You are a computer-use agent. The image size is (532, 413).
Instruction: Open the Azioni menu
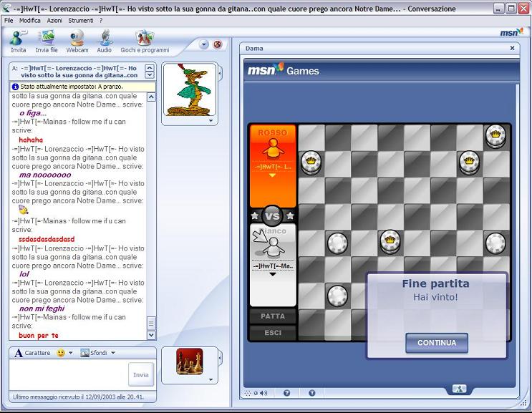click(x=54, y=21)
